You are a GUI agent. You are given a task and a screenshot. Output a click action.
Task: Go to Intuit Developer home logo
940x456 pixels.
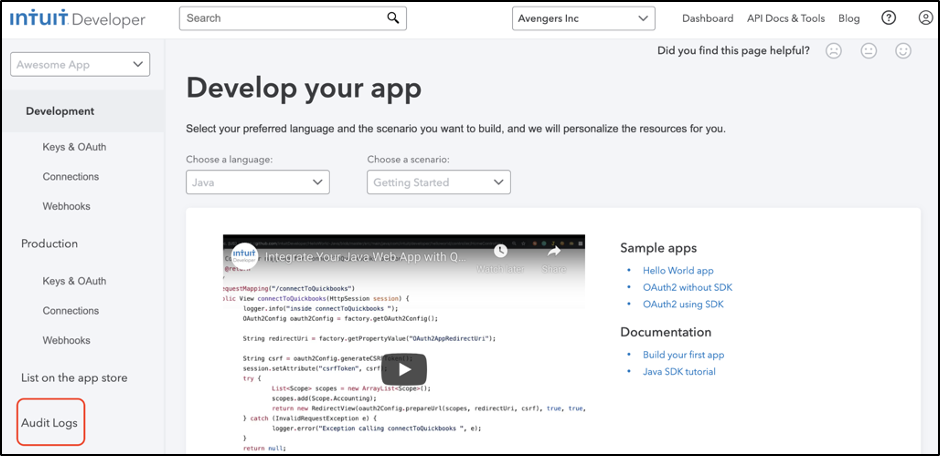tap(77, 19)
